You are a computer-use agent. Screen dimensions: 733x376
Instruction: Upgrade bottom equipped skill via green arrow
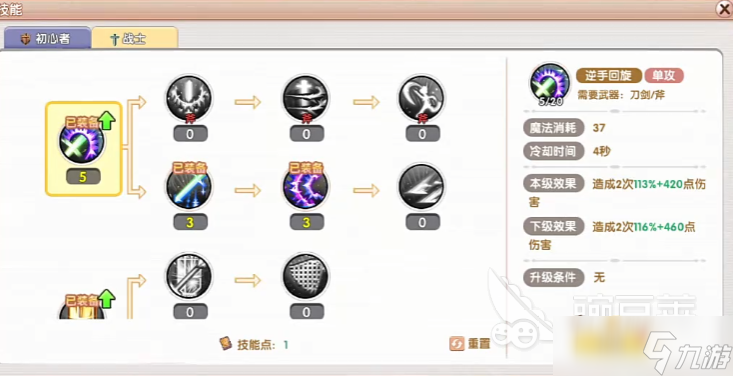(x=108, y=298)
